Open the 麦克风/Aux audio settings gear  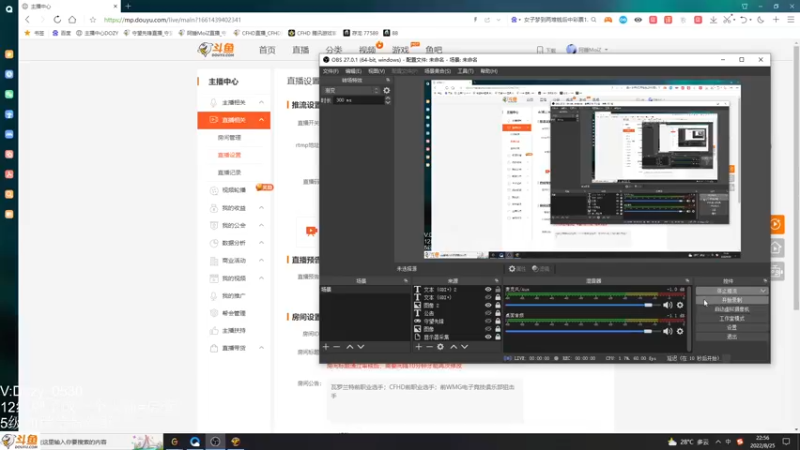(680, 305)
